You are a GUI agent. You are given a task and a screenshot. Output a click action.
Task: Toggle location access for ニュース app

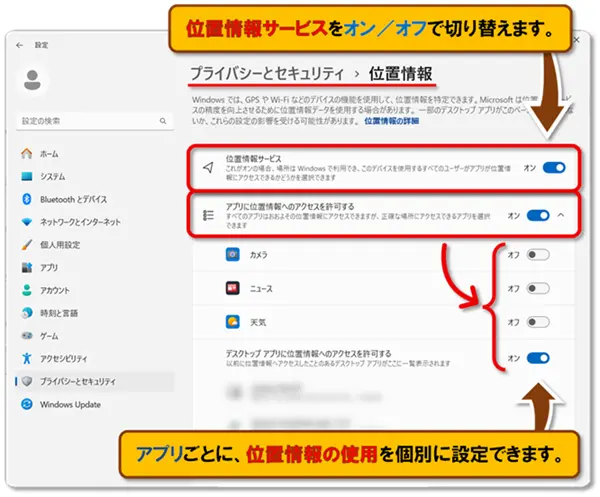pos(537,288)
